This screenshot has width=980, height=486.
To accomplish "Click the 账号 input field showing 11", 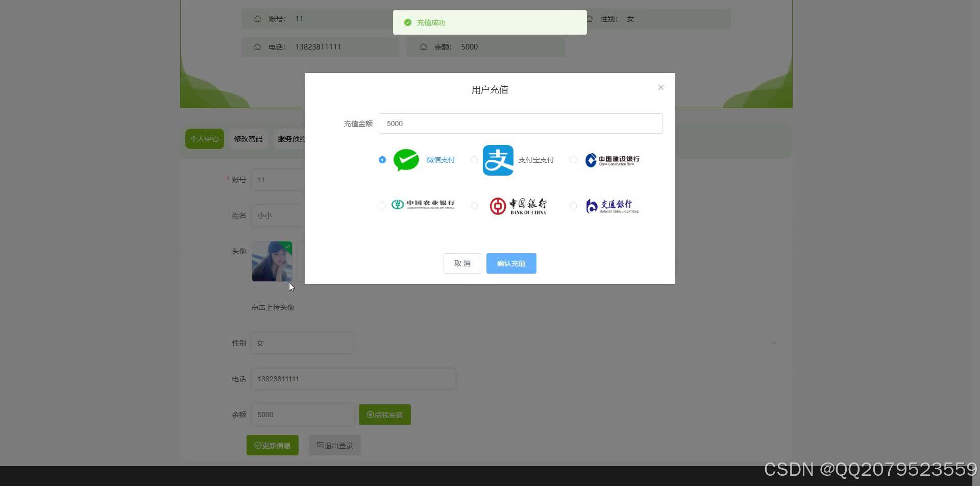I will click(x=278, y=180).
